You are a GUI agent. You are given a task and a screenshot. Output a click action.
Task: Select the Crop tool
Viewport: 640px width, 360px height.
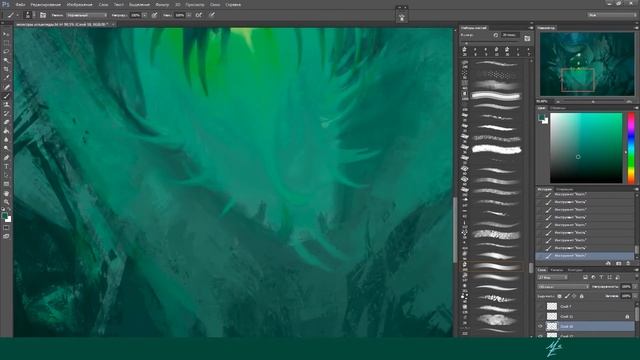coord(6,69)
